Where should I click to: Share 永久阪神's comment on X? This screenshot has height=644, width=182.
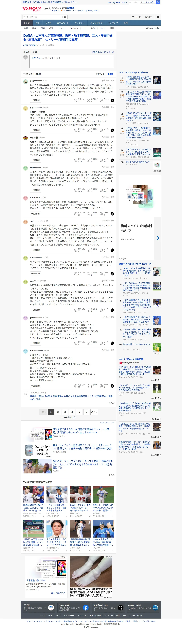coord(112,160)
